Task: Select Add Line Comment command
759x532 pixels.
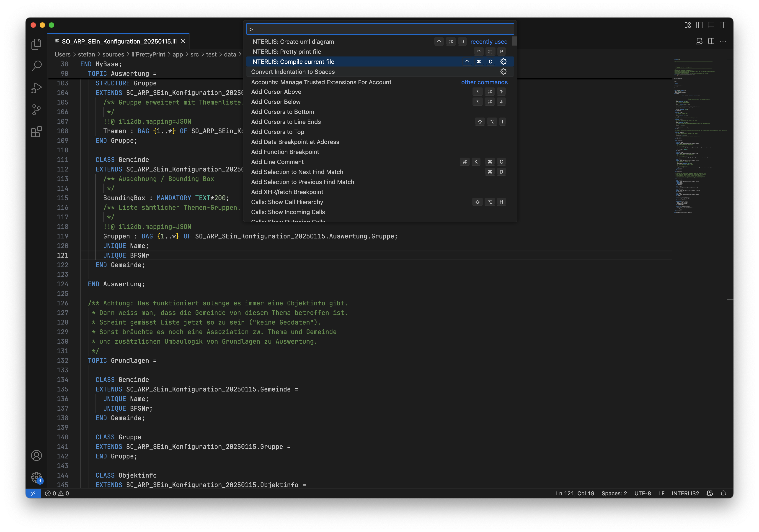Action: pyautogui.click(x=380, y=162)
